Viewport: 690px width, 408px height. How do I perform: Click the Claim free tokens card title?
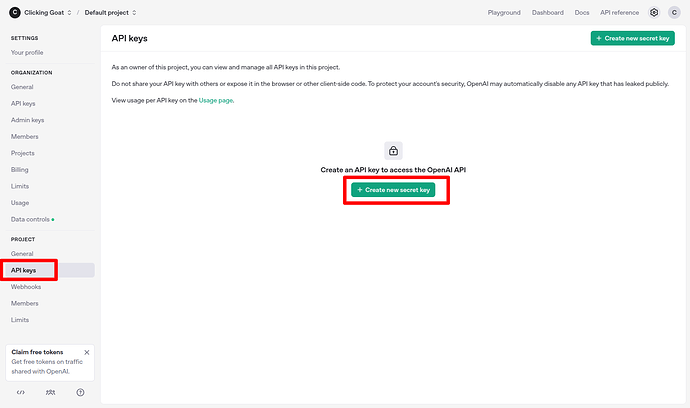coord(37,352)
